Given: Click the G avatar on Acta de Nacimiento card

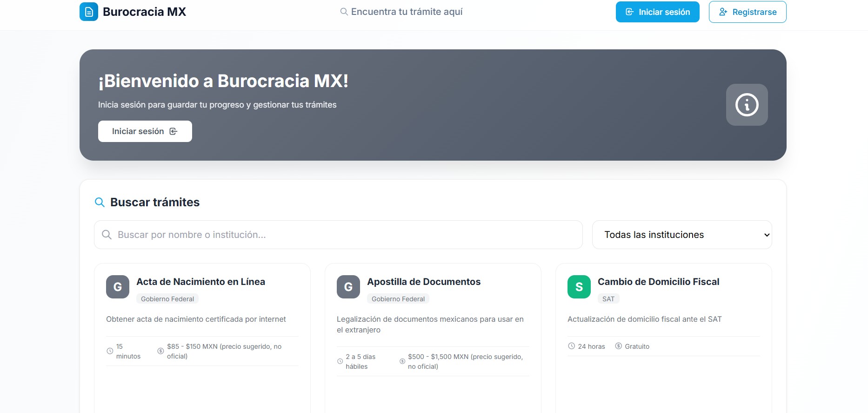Looking at the screenshot, I should tap(118, 287).
